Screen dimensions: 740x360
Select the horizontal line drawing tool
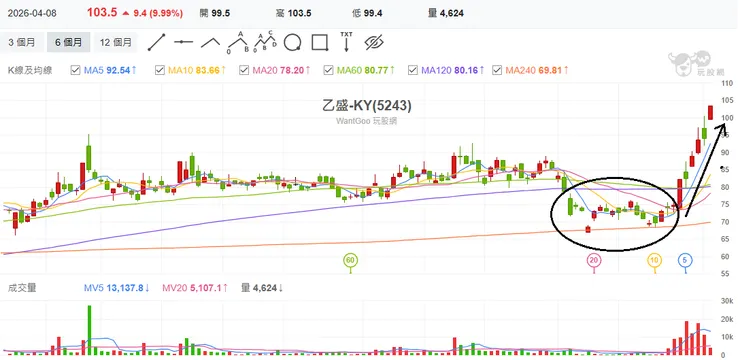click(183, 42)
